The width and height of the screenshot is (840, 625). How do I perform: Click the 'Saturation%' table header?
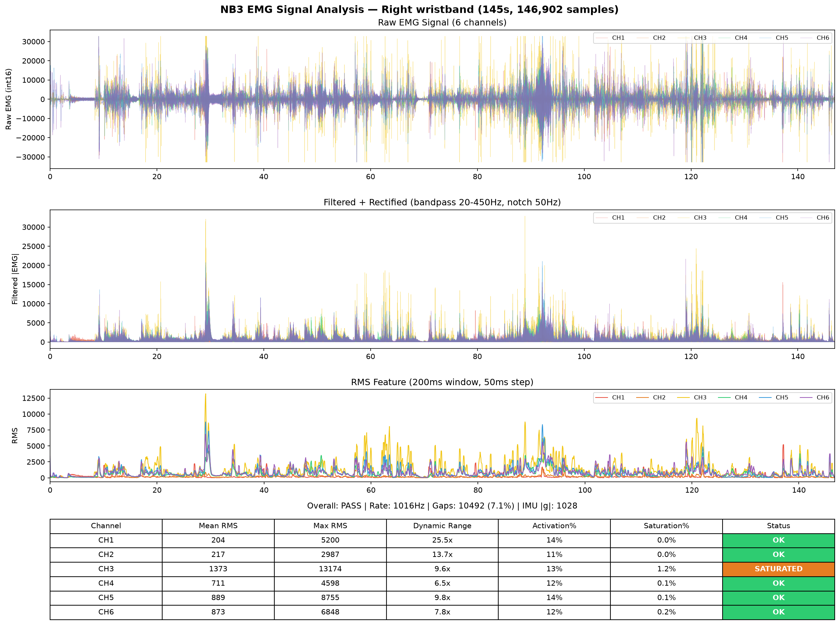tap(666, 526)
